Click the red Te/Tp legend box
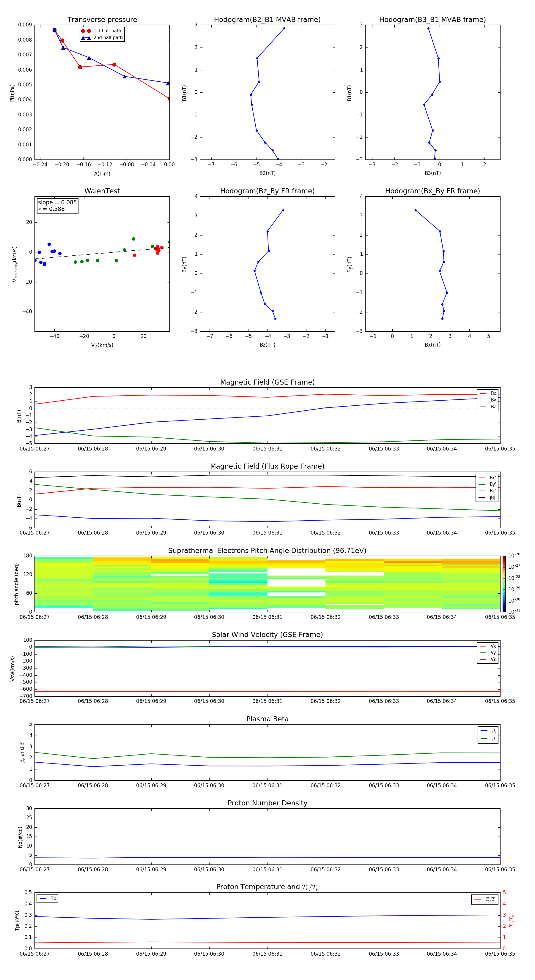535x980 pixels. [x=484, y=899]
